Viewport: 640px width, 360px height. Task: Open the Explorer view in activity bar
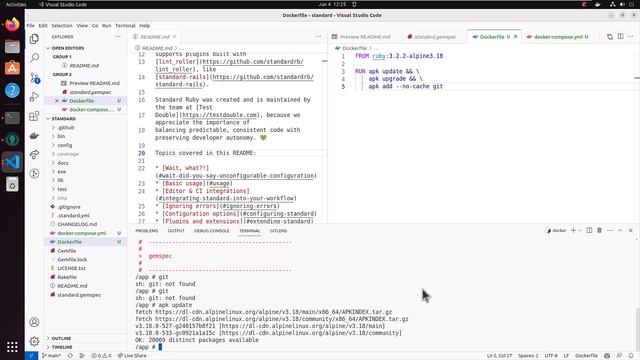pos(35,39)
